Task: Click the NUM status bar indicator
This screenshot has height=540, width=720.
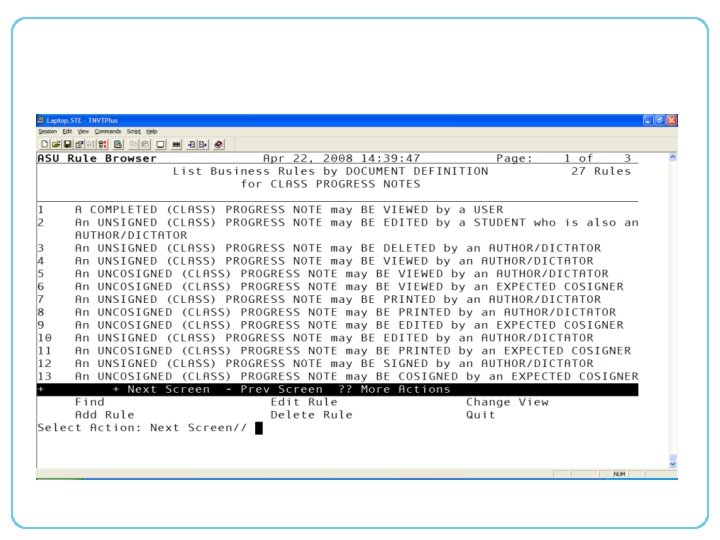Action: click(619, 474)
